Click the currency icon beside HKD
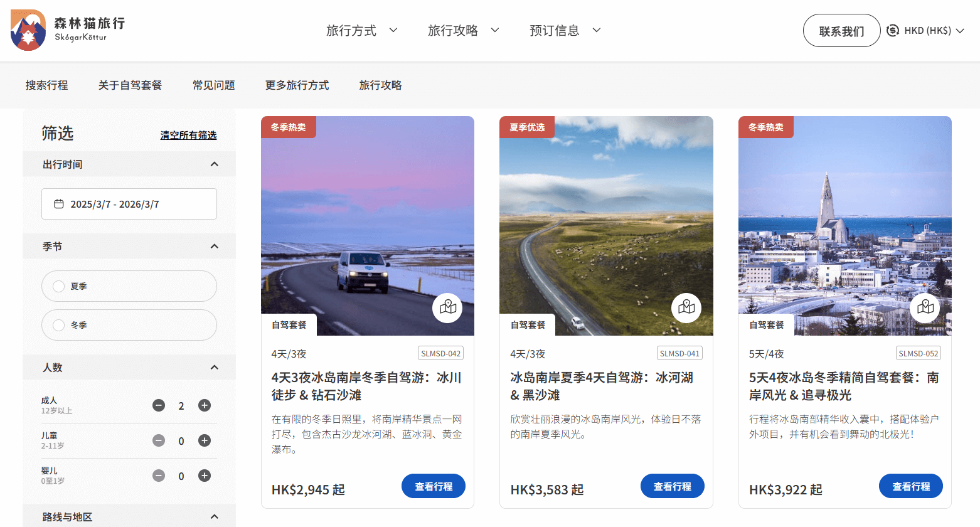Screen dimensions: 980x527 click(893, 30)
